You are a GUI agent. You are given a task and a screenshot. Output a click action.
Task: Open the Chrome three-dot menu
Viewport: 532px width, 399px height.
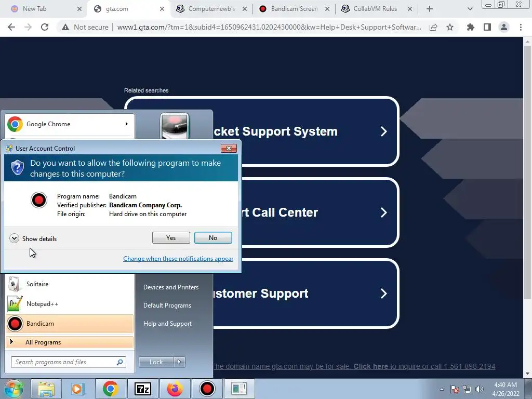(x=521, y=27)
